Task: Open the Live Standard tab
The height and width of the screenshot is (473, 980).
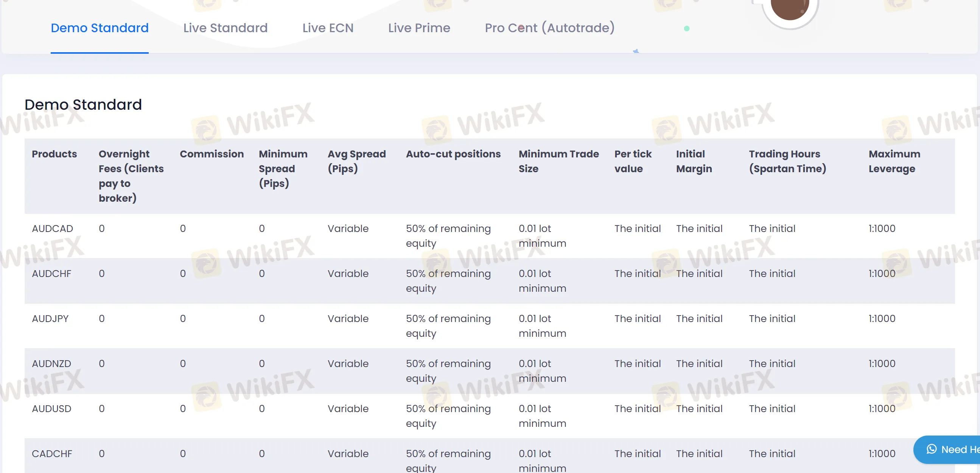Action: click(225, 28)
